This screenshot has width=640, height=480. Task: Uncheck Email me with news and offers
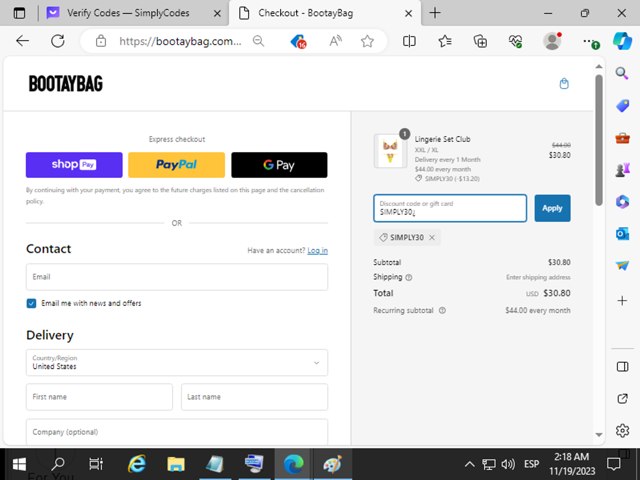[31, 303]
